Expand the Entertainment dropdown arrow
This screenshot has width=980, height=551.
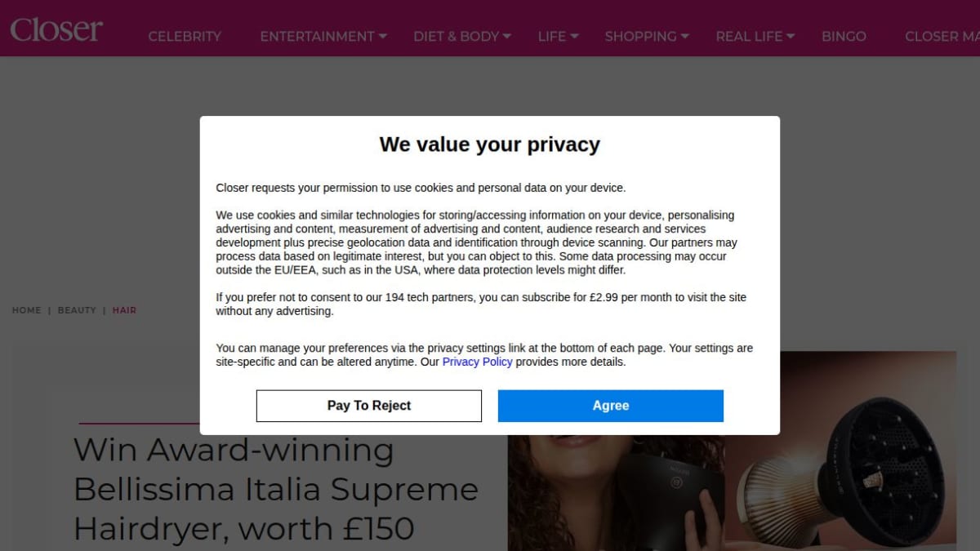[x=383, y=36]
